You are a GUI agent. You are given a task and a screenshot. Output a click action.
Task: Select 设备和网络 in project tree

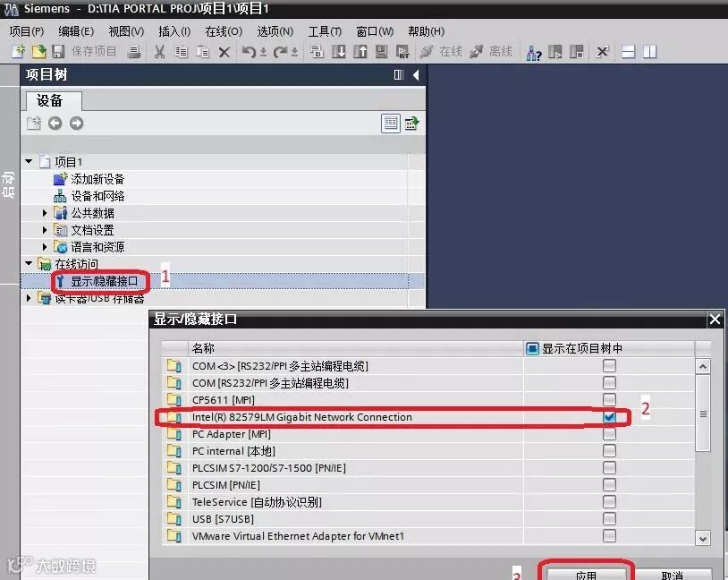point(97,196)
